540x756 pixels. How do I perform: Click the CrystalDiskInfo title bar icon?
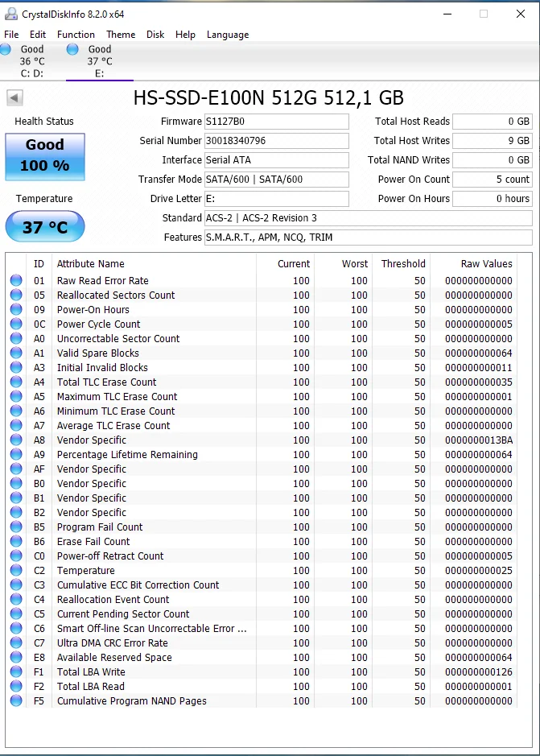click(x=10, y=14)
